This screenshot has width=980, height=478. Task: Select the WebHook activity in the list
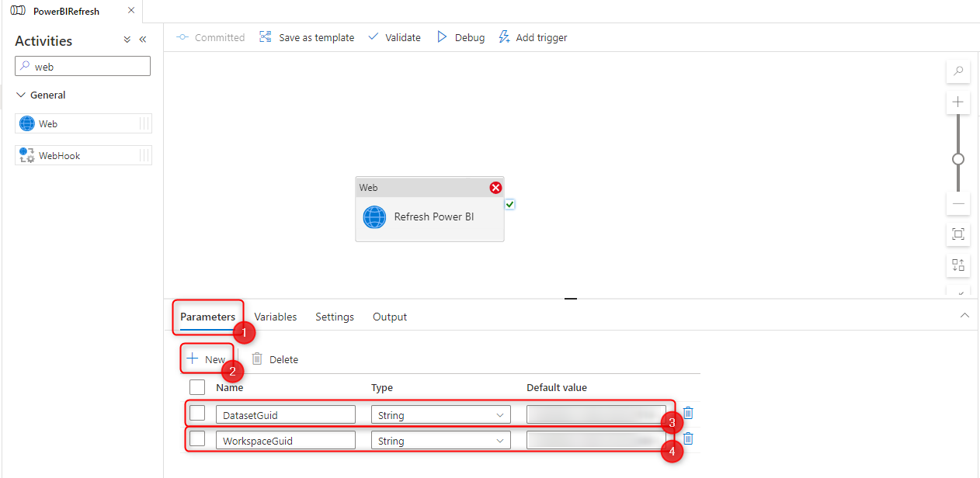[83, 155]
